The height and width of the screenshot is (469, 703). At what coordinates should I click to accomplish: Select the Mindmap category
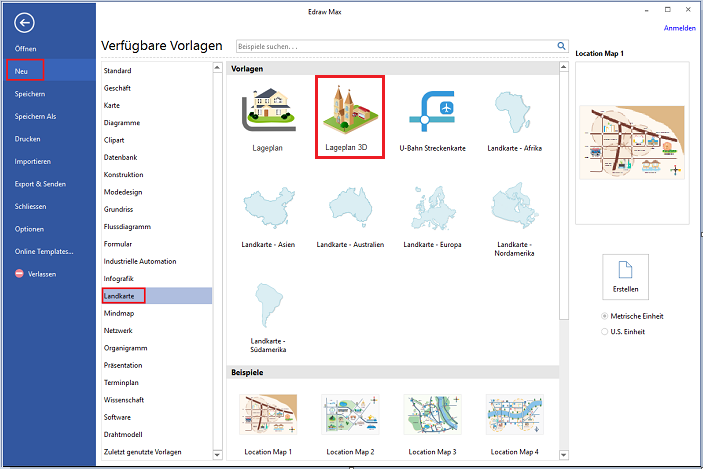157,313
